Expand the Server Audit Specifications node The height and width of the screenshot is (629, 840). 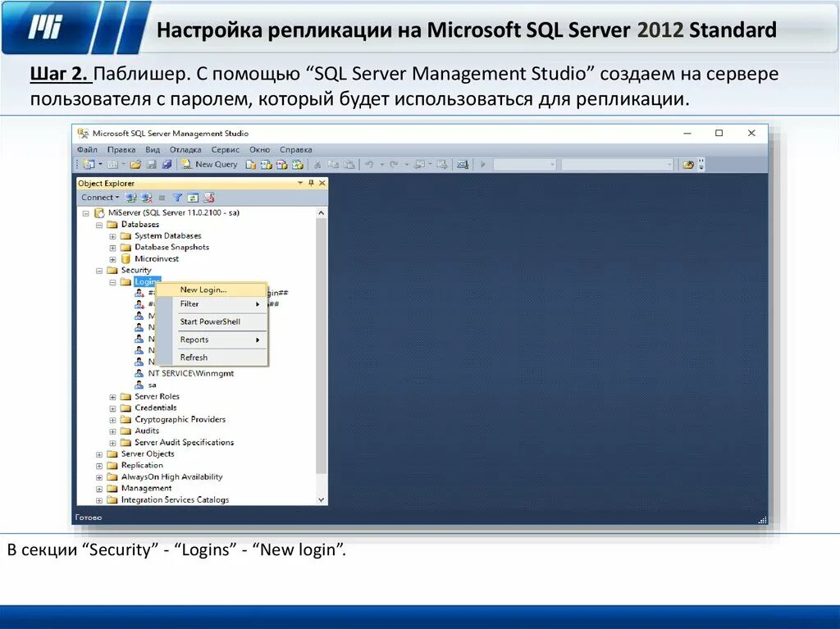pos(112,443)
